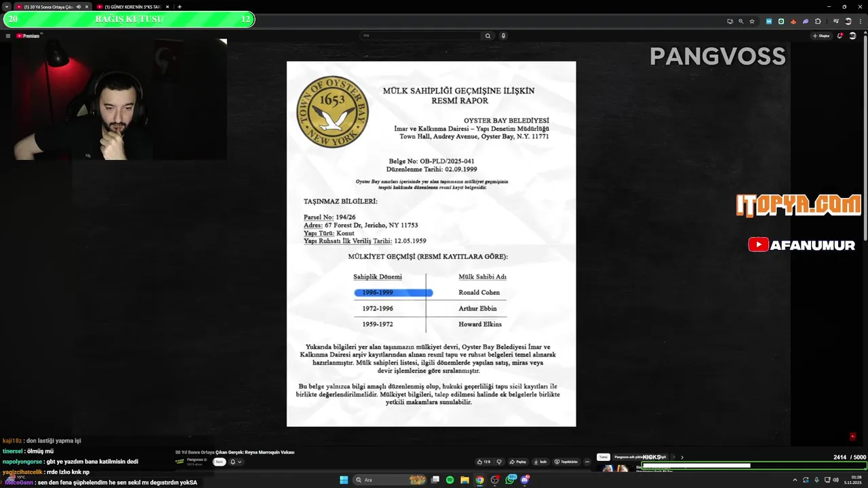Start voice search with microphone icon
The height and width of the screenshot is (488, 868).
coord(503,36)
